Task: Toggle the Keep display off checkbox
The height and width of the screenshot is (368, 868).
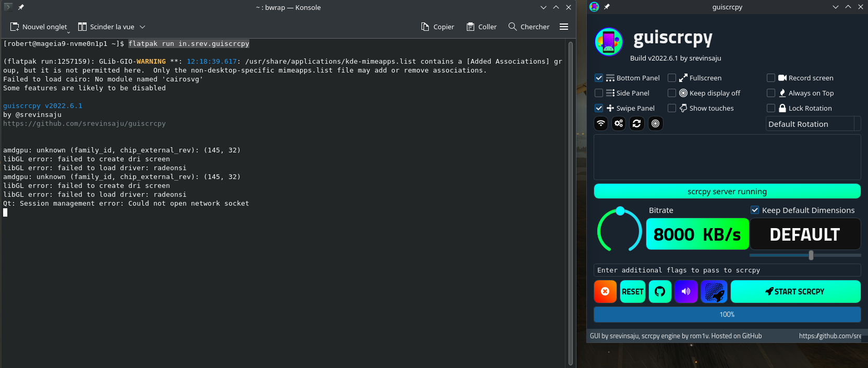Action: (672, 93)
